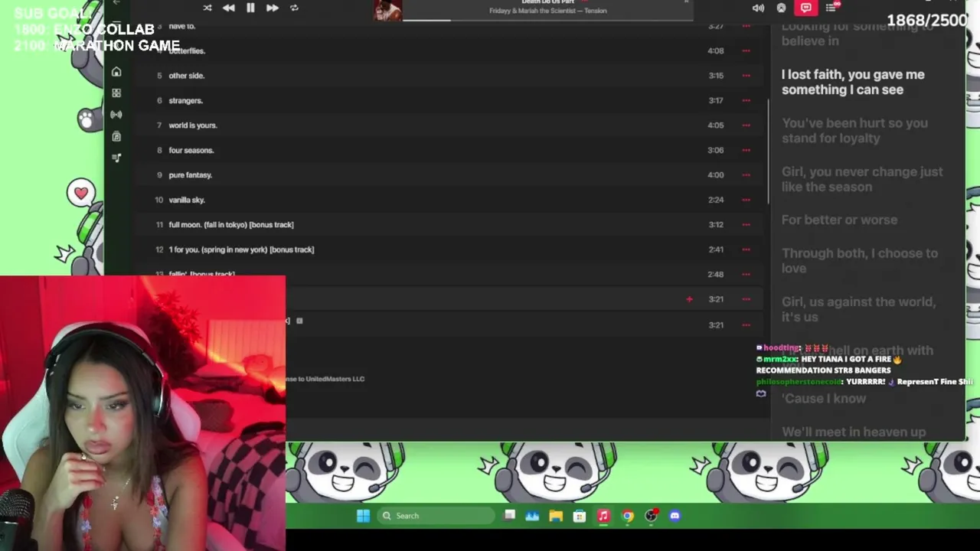
Task: Open the blue waveform app on taskbar
Action: tap(532, 516)
